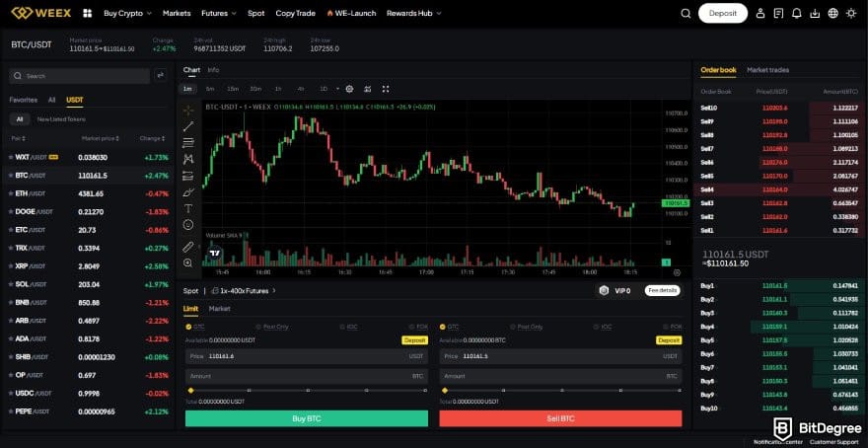The image size is (868, 448).
Task: Select the Market order type tab
Action: (x=219, y=309)
